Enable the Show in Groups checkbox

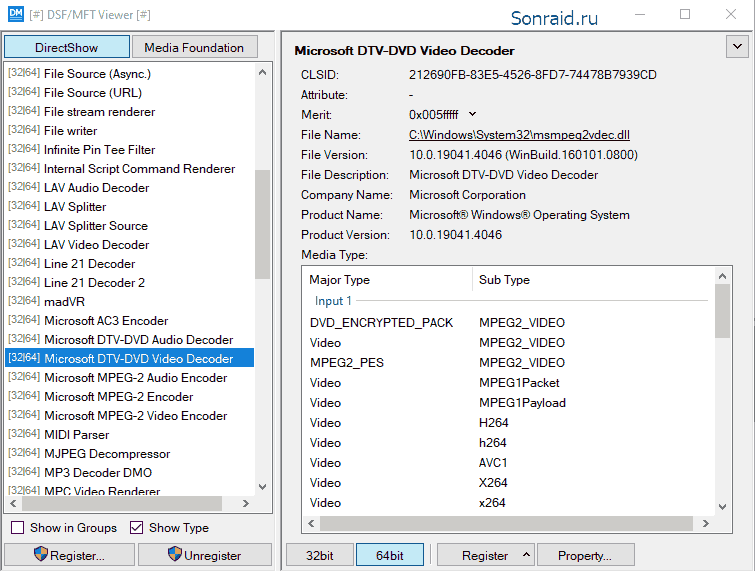[x=18, y=528]
